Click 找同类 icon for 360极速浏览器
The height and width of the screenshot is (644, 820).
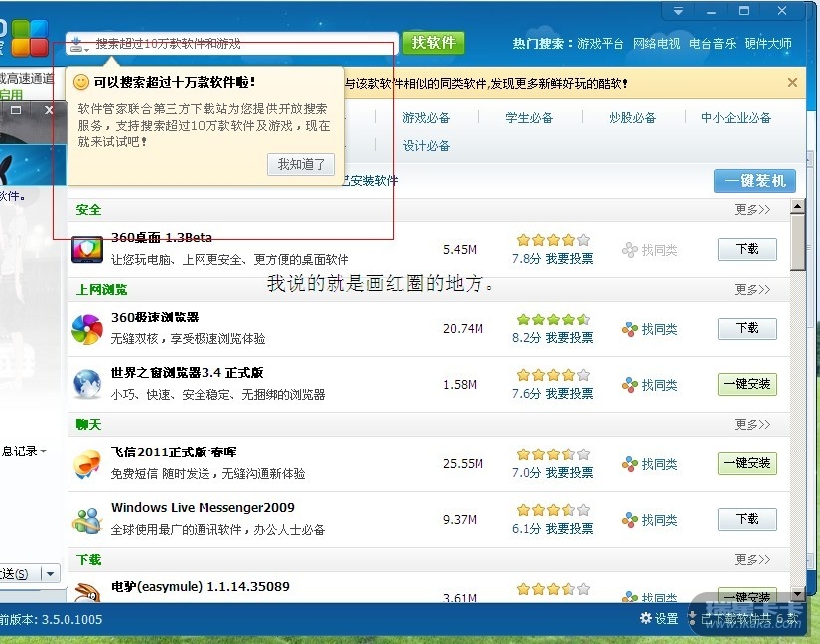point(630,329)
